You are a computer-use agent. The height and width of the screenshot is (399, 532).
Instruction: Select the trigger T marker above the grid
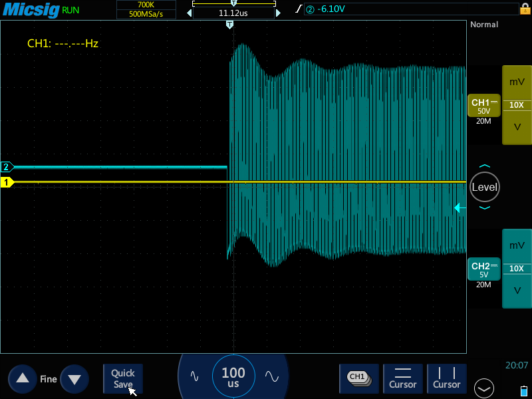click(229, 25)
